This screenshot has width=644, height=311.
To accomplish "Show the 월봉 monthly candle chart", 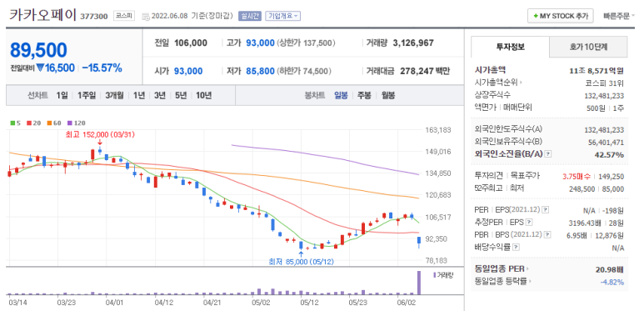I will (x=388, y=95).
